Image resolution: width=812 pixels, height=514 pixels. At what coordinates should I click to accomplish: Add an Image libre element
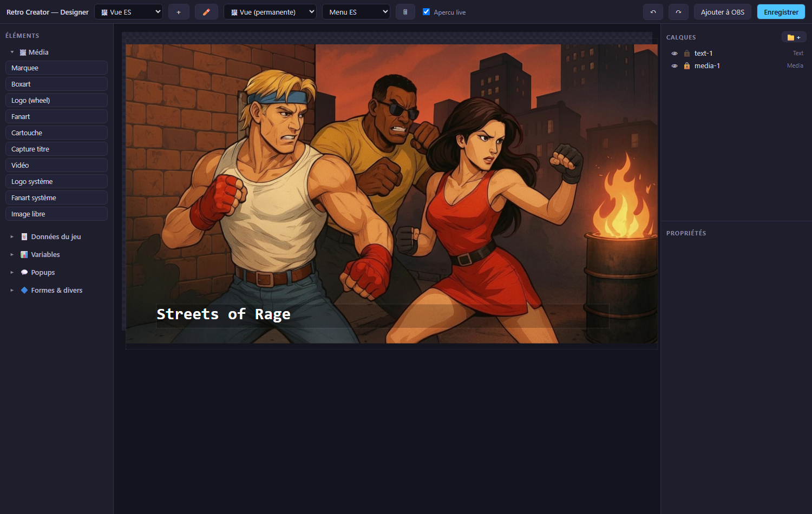click(x=56, y=214)
